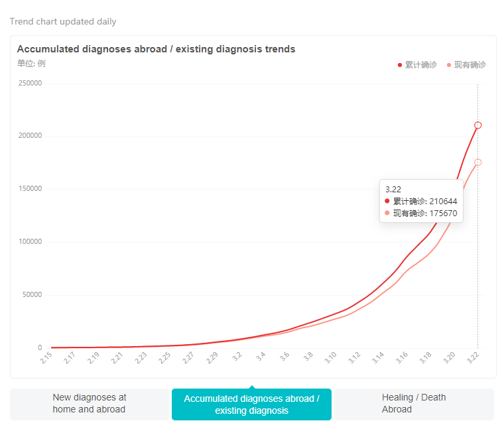The image size is (504, 431).
Task: Click the 100000 y-axis label
Action: [x=30, y=242]
